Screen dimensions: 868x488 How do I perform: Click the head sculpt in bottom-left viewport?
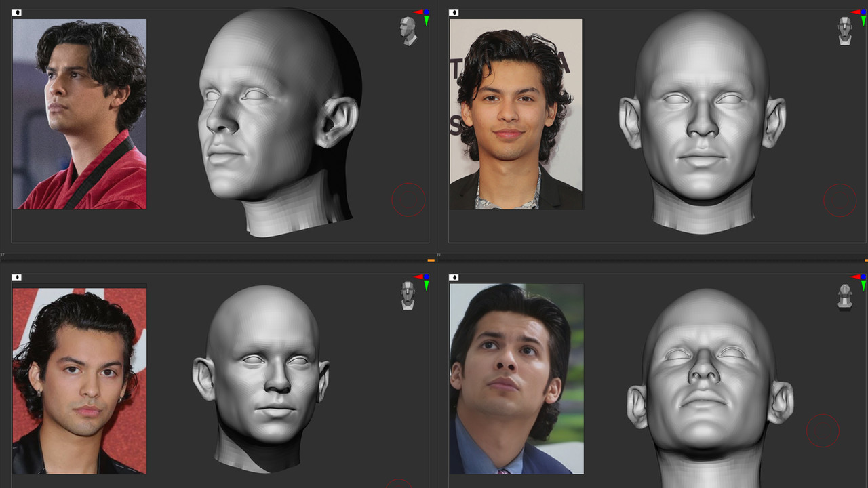pos(261,378)
